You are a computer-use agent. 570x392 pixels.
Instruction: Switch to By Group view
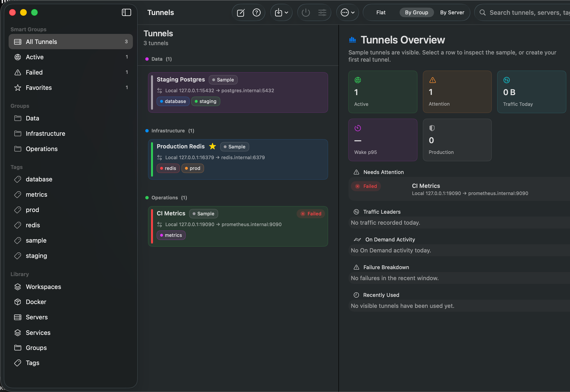(416, 12)
